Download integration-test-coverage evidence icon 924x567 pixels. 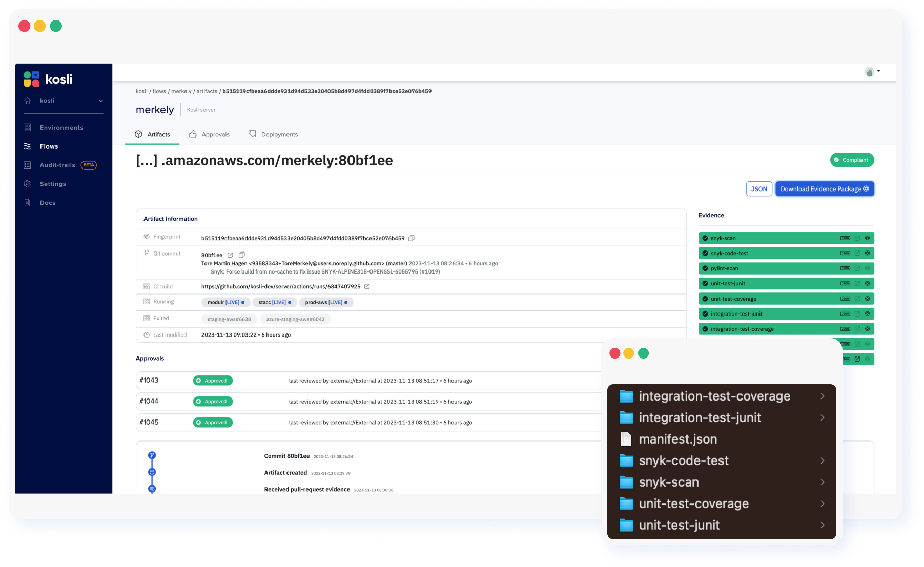coord(868,329)
